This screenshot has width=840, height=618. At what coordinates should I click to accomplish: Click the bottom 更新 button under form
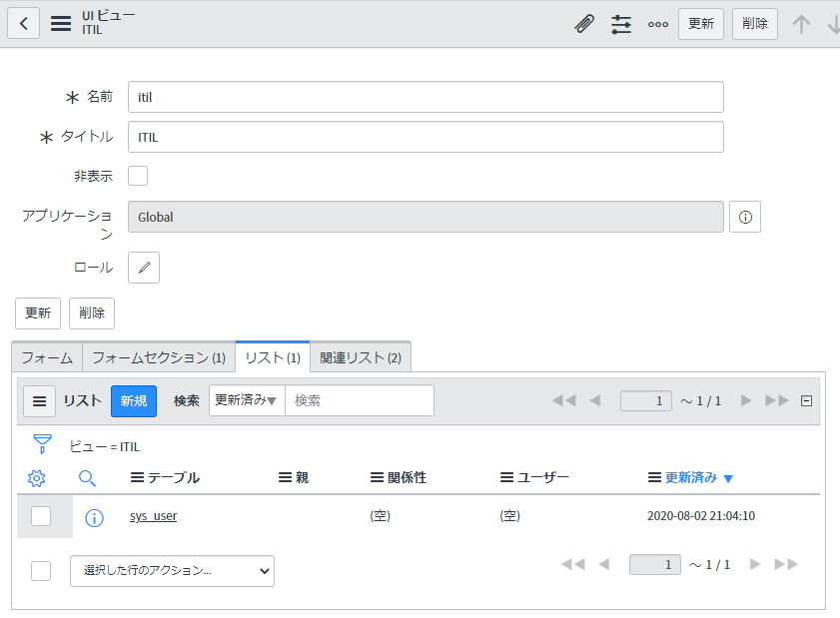point(38,313)
